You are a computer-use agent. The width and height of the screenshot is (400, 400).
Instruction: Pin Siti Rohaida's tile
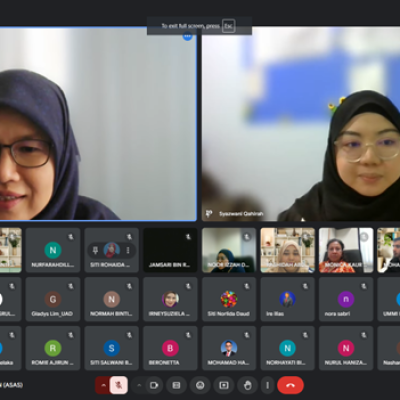[x=95, y=250]
